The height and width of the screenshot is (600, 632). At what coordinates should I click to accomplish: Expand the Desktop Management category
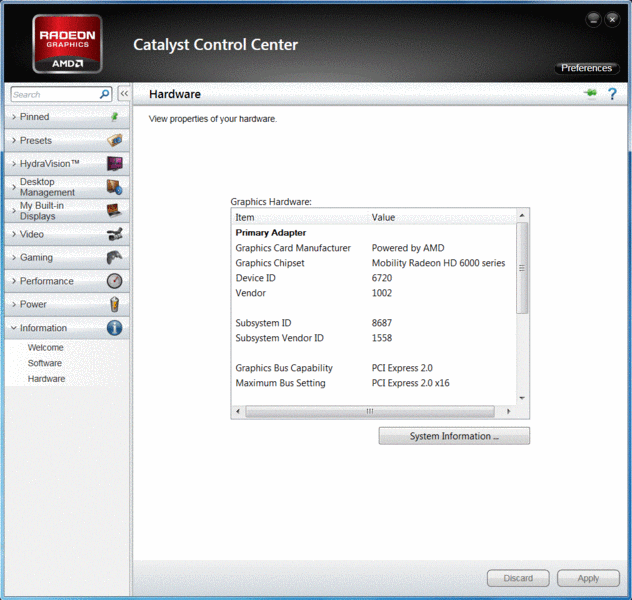click(x=67, y=187)
